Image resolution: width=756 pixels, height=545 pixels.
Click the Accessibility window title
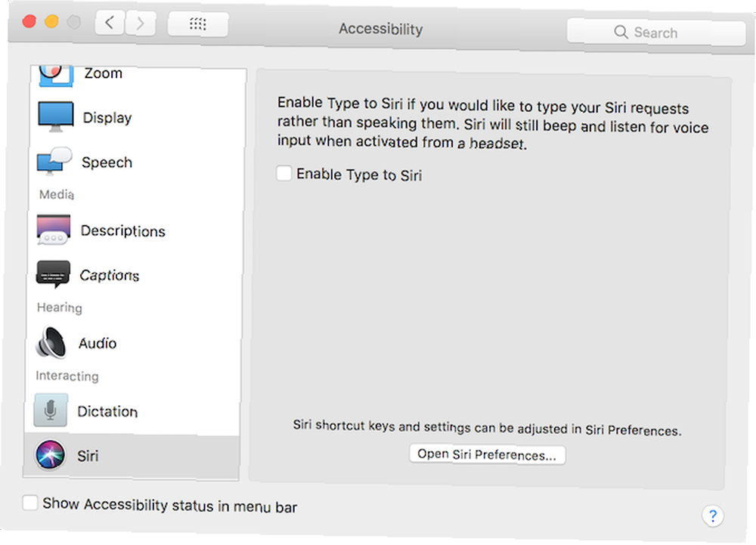click(380, 29)
